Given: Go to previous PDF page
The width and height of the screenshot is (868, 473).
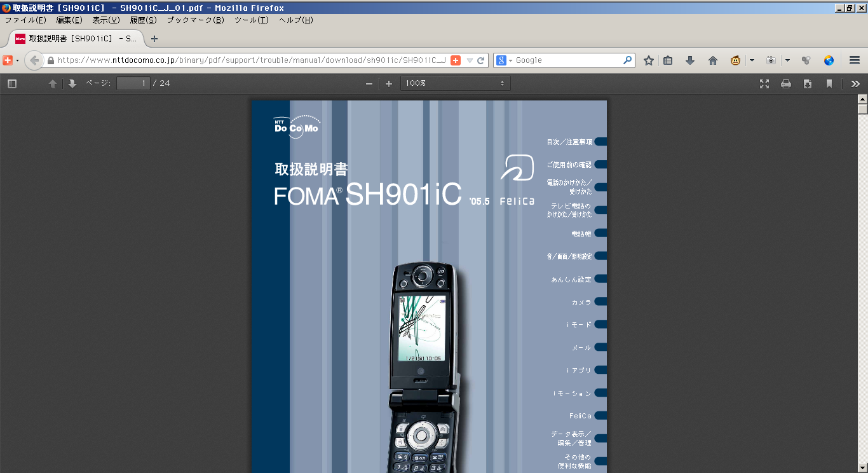Looking at the screenshot, I should tap(53, 83).
